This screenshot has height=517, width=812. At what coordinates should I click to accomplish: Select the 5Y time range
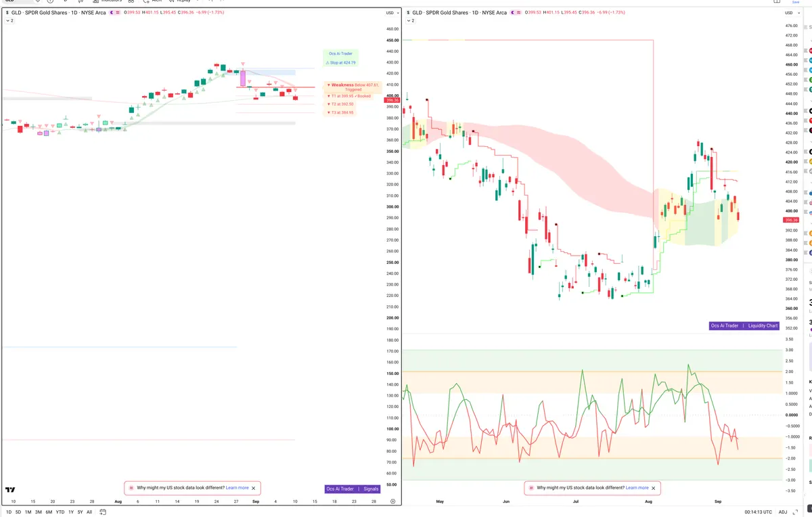click(x=80, y=512)
